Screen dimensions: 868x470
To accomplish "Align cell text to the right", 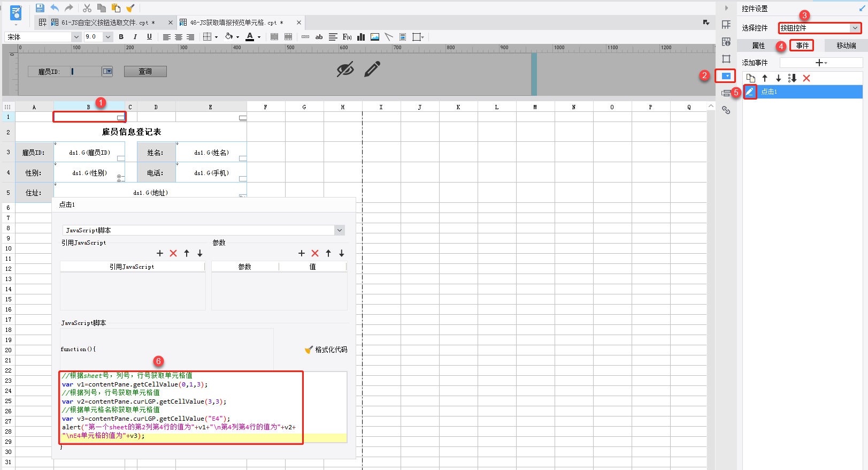I will coord(190,37).
